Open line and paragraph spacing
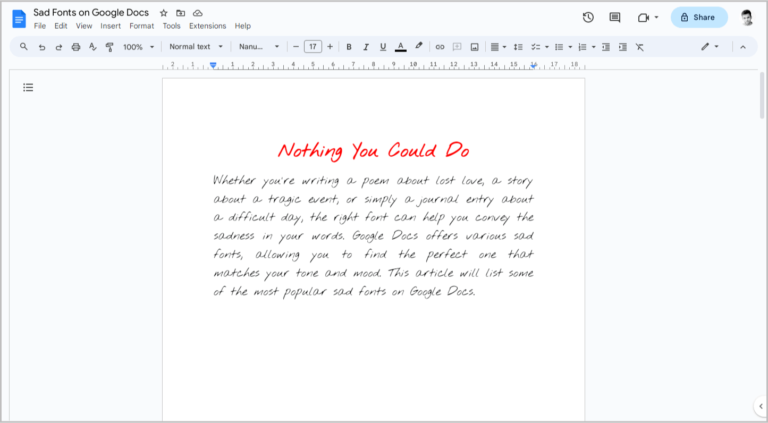 point(518,47)
